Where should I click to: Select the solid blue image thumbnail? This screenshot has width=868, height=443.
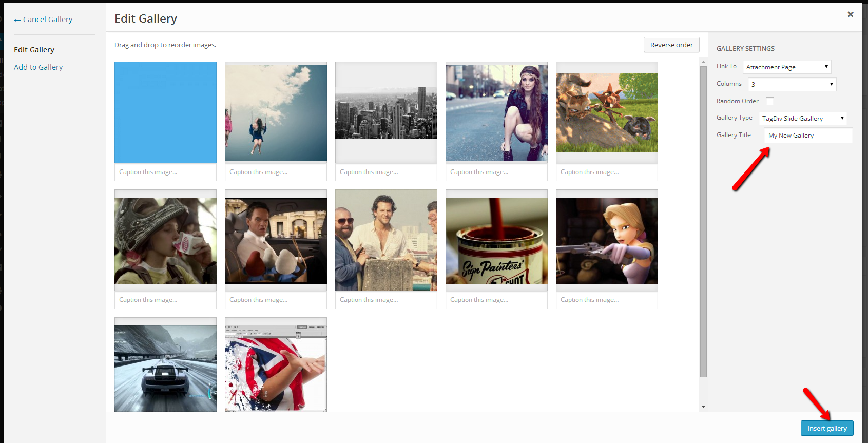(x=165, y=112)
